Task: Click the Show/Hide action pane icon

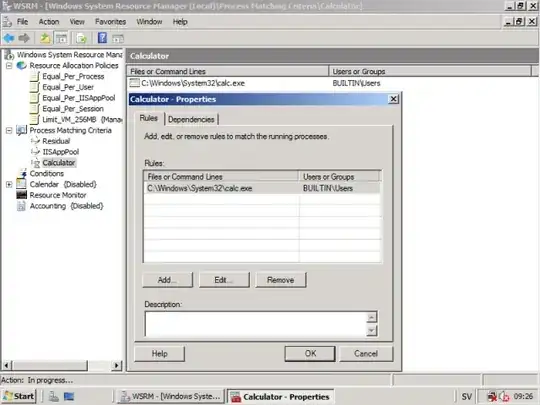Action: click(118, 39)
